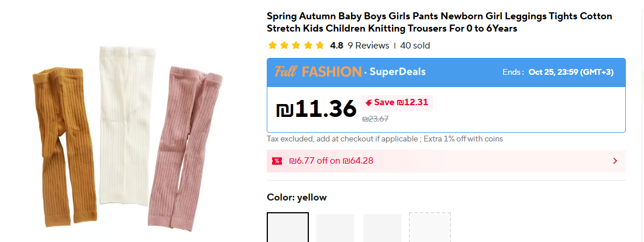
Task: Click the lightning bolt Save icon
Action: coord(369,102)
